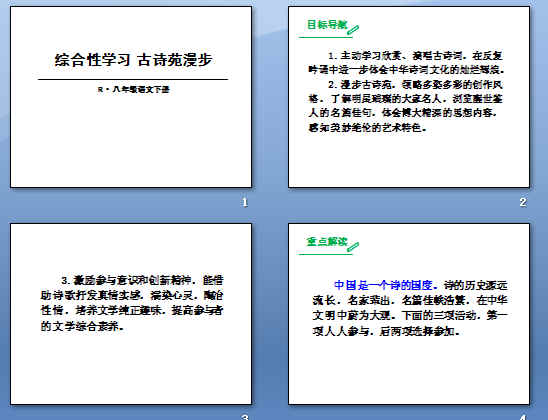Click the paragraph starting with 1. 主动学习

[406, 63]
